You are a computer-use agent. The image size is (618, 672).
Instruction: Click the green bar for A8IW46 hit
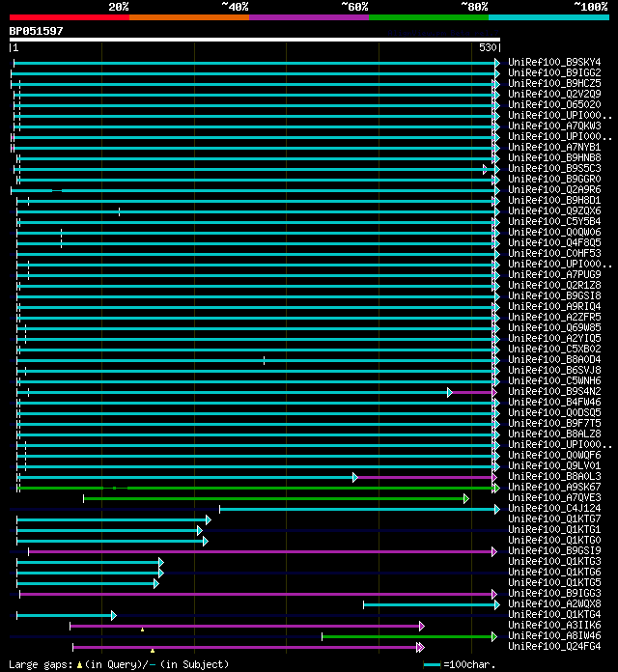click(x=407, y=637)
